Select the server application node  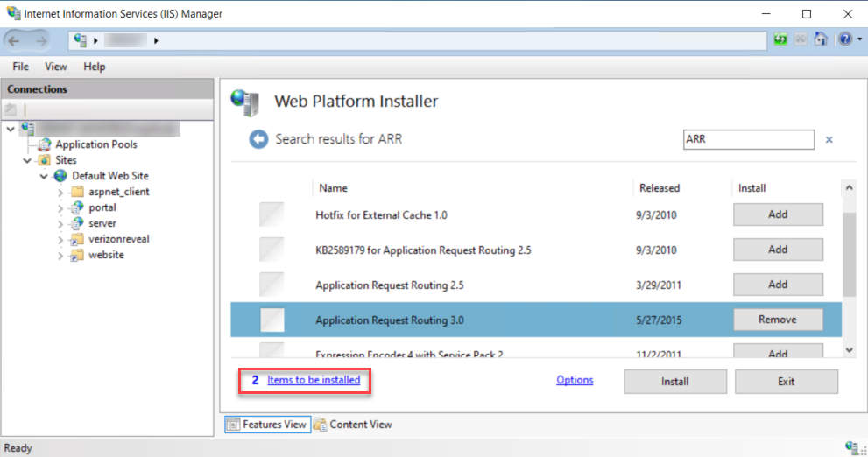102,223
